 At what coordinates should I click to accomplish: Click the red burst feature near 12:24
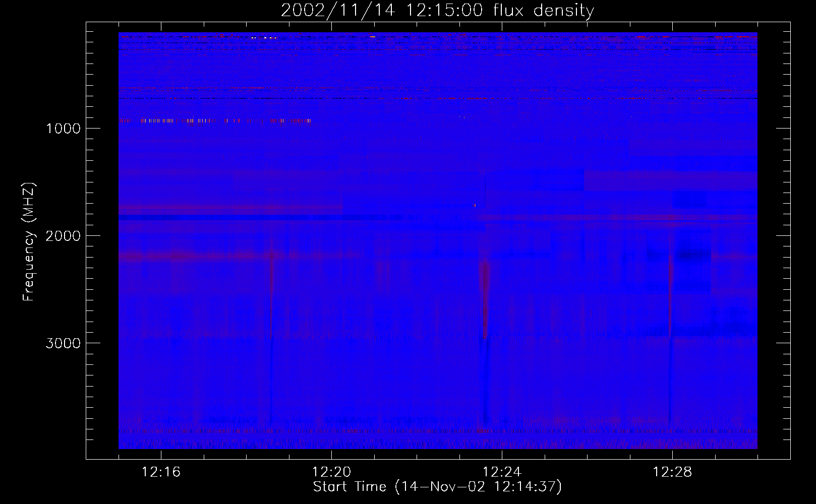coord(485,300)
